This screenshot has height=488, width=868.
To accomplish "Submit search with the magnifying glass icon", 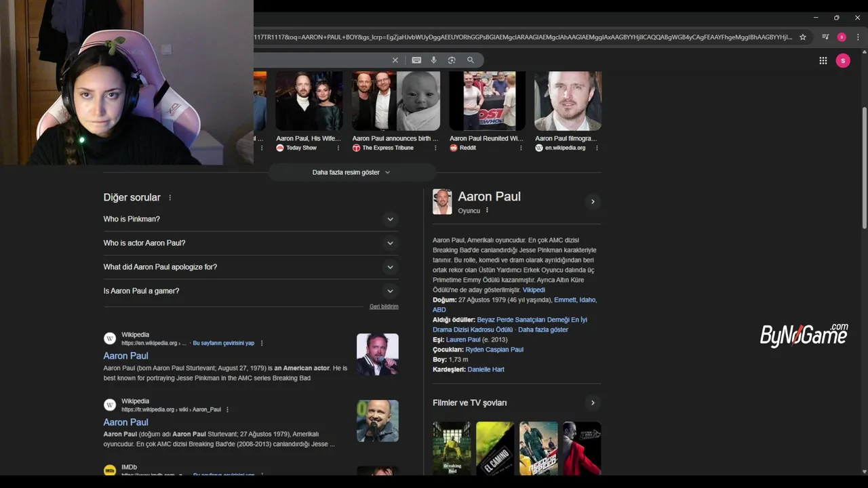I will pyautogui.click(x=471, y=60).
